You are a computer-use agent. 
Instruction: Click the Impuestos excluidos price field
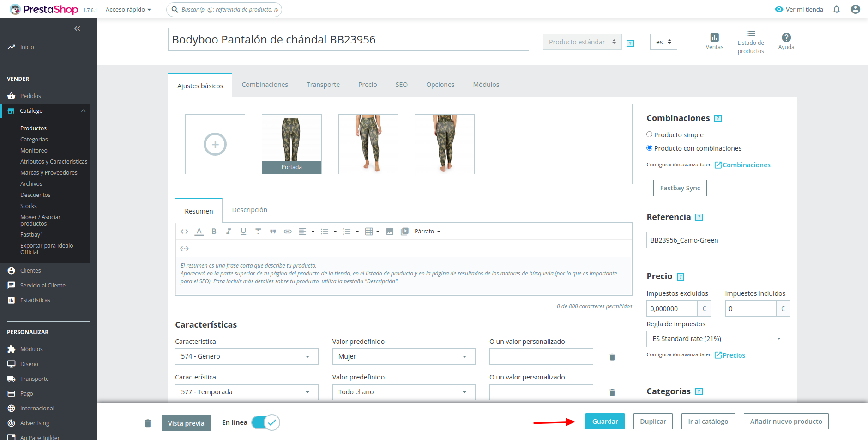pos(672,309)
